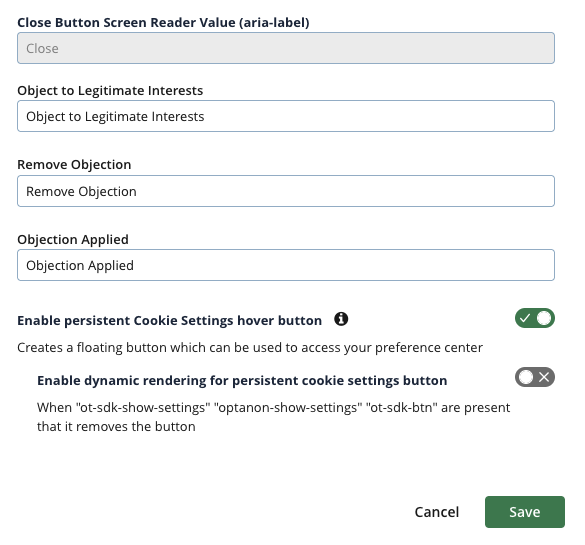Enable dynamic rendering for persistent cookie button
Image resolution: width=585 pixels, height=545 pixels.
535,377
